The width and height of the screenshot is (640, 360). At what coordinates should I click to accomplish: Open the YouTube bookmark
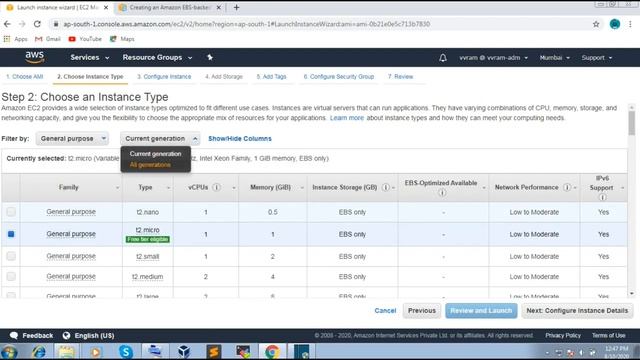(85, 39)
